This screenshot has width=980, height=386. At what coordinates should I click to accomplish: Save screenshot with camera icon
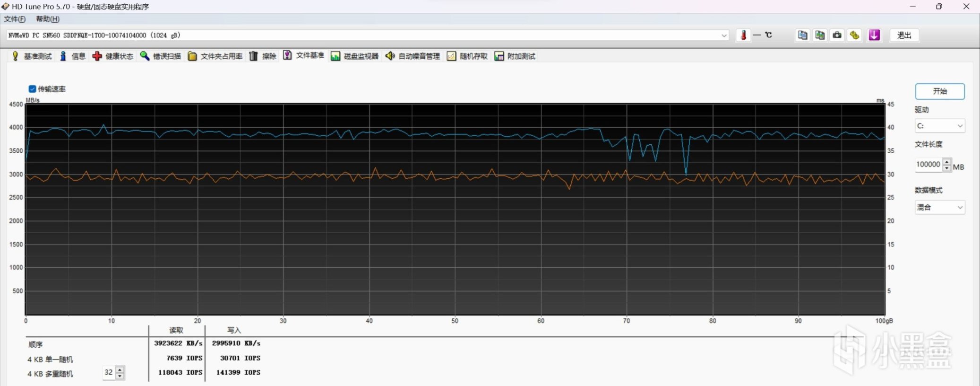click(837, 35)
